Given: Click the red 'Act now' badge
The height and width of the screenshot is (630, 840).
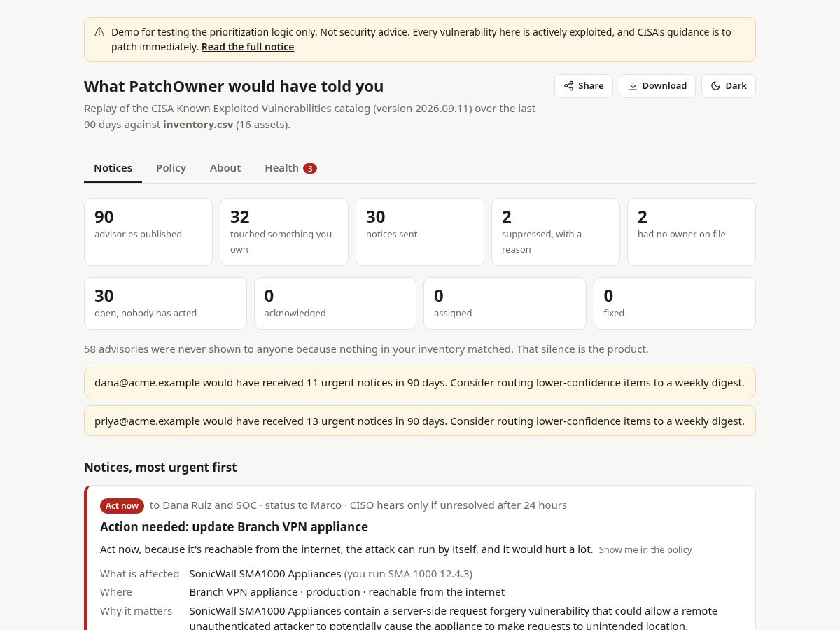Looking at the screenshot, I should [122, 505].
